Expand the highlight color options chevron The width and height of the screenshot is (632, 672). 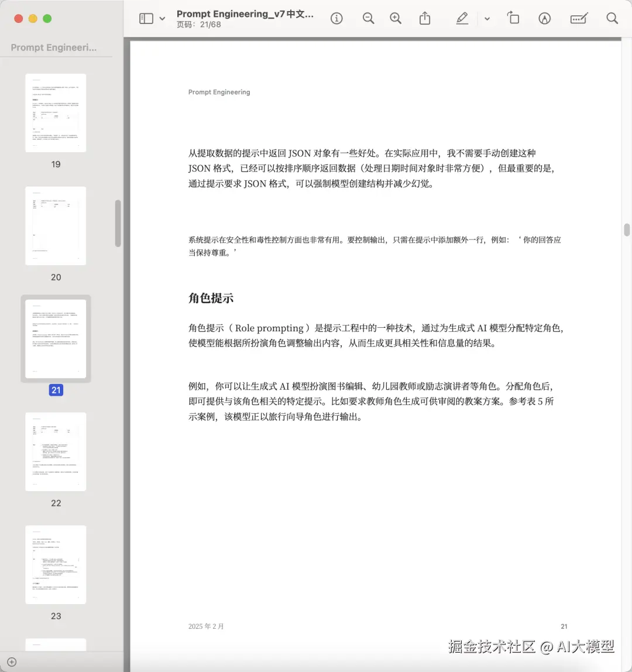(487, 19)
